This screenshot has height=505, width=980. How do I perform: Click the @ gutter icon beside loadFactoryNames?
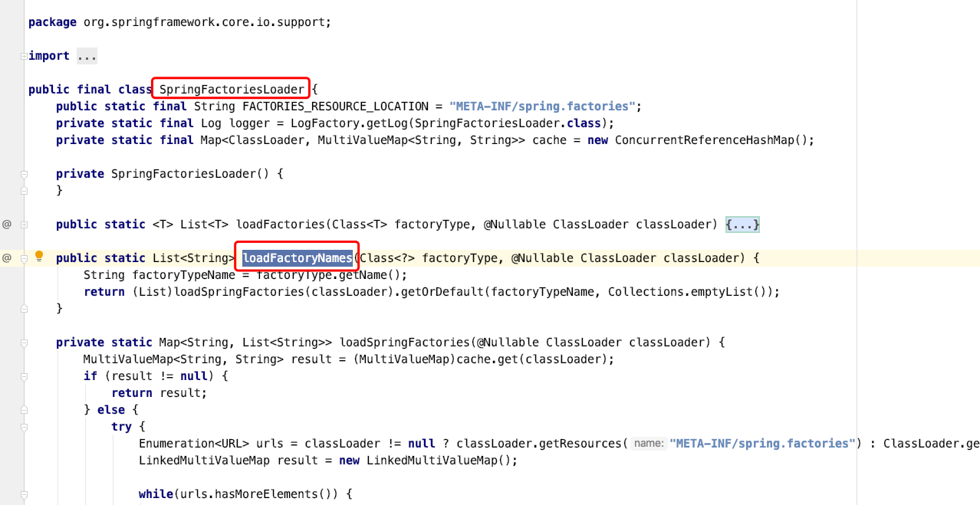[x=7, y=257]
